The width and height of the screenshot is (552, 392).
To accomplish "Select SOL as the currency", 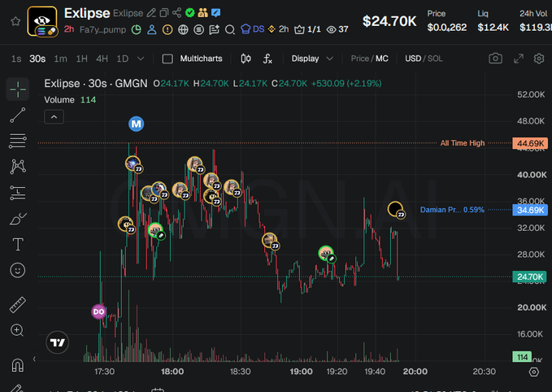I will pos(435,59).
